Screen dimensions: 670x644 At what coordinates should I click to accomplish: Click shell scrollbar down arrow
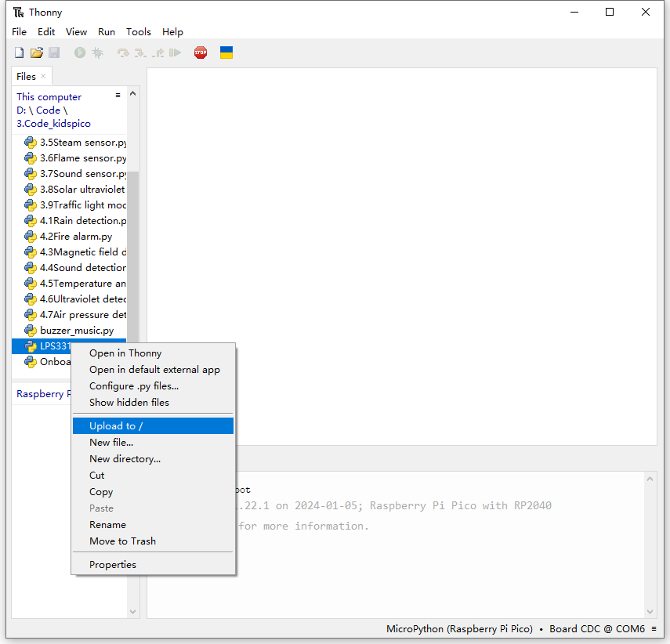pyautogui.click(x=650, y=612)
